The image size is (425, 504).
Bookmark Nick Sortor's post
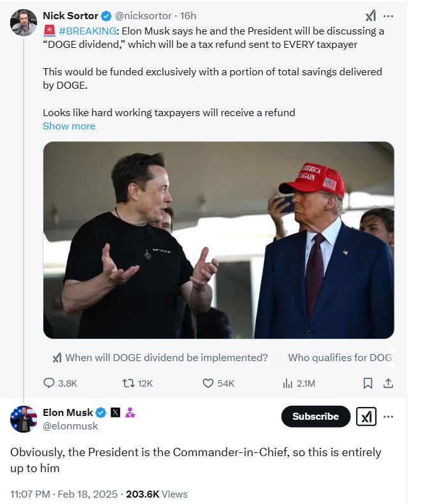[x=368, y=383]
